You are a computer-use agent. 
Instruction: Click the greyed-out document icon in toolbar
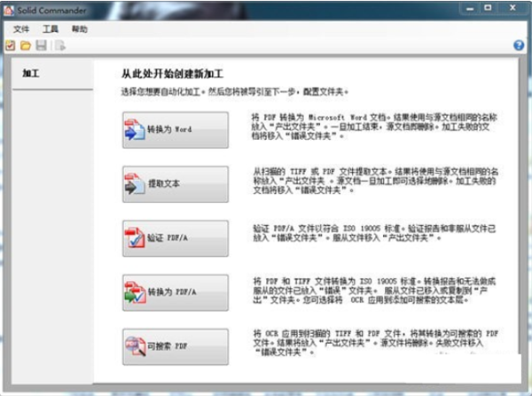(x=59, y=45)
